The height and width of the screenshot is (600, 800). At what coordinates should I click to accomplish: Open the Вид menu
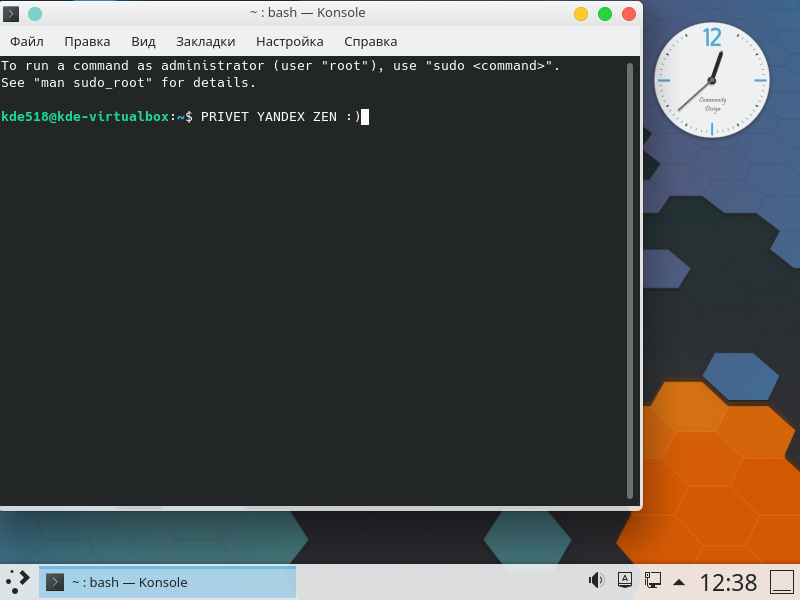pos(143,41)
